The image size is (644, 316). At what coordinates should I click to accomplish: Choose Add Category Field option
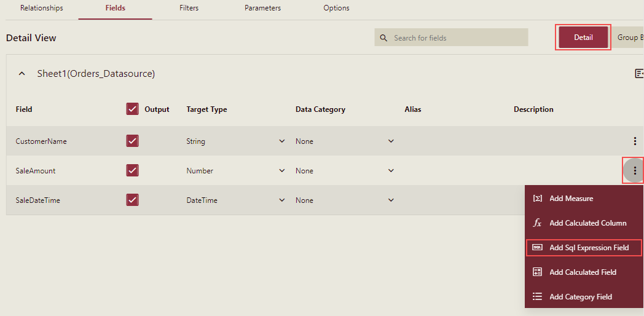[x=584, y=297]
